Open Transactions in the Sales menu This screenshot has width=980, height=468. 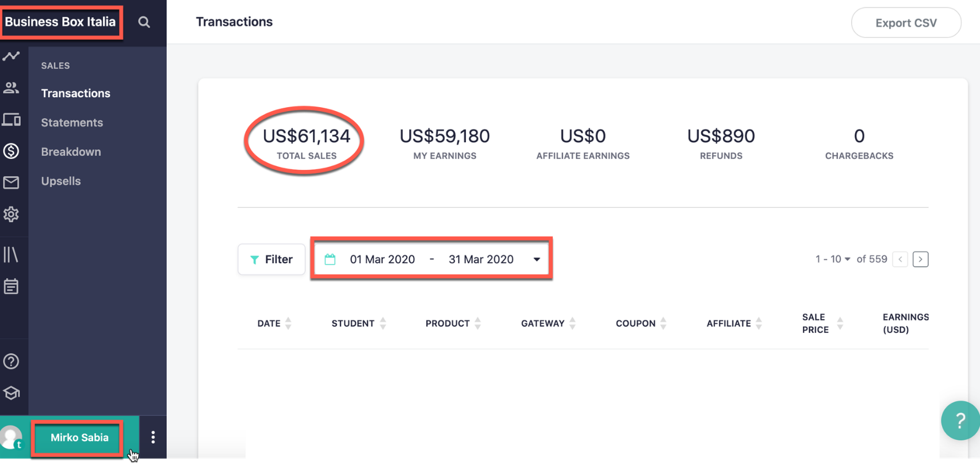pyautogui.click(x=75, y=93)
